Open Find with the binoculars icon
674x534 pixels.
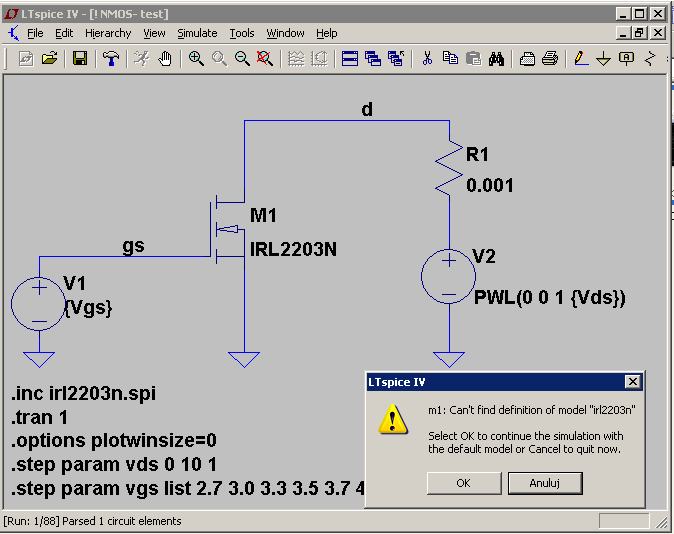496,58
